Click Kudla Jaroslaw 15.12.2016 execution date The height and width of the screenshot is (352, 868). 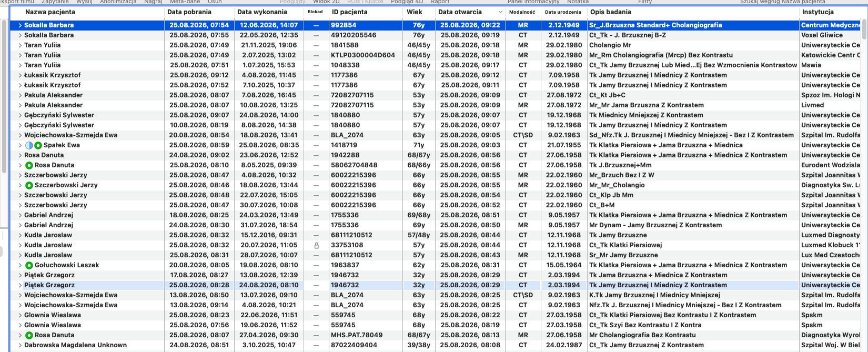pyautogui.click(x=269, y=235)
